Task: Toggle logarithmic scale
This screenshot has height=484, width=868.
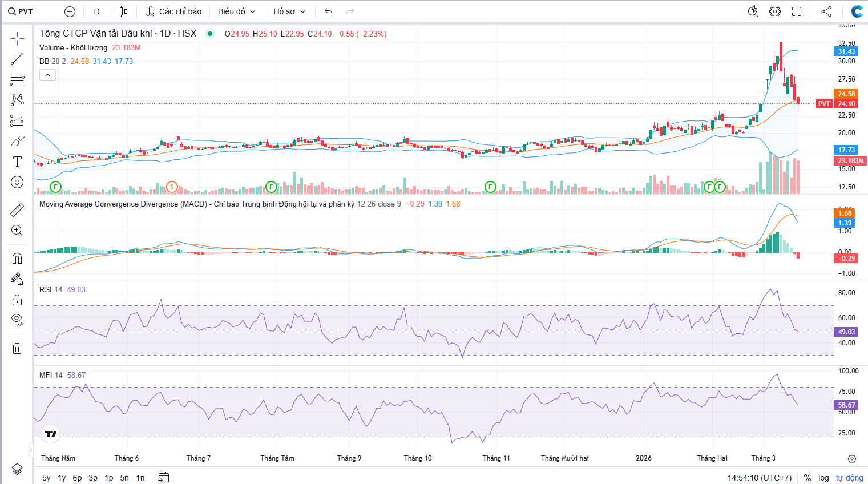Action: tap(823, 478)
